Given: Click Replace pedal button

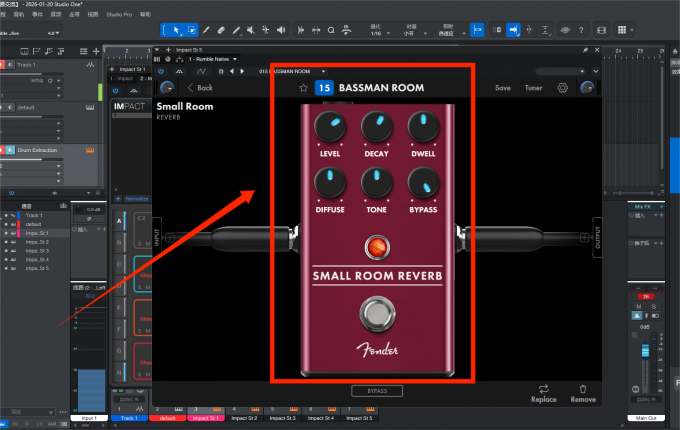Looking at the screenshot, I should 544,394.
